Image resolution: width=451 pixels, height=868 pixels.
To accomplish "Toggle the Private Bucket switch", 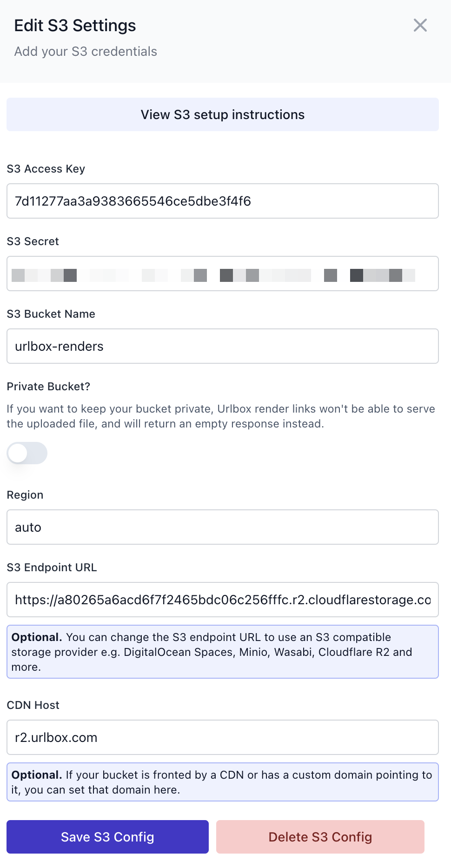I will coord(27,453).
